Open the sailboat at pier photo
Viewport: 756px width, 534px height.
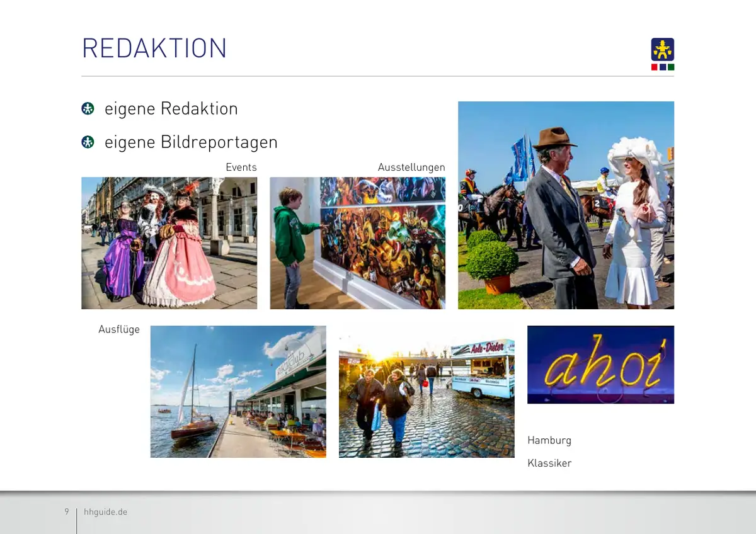(x=238, y=392)
